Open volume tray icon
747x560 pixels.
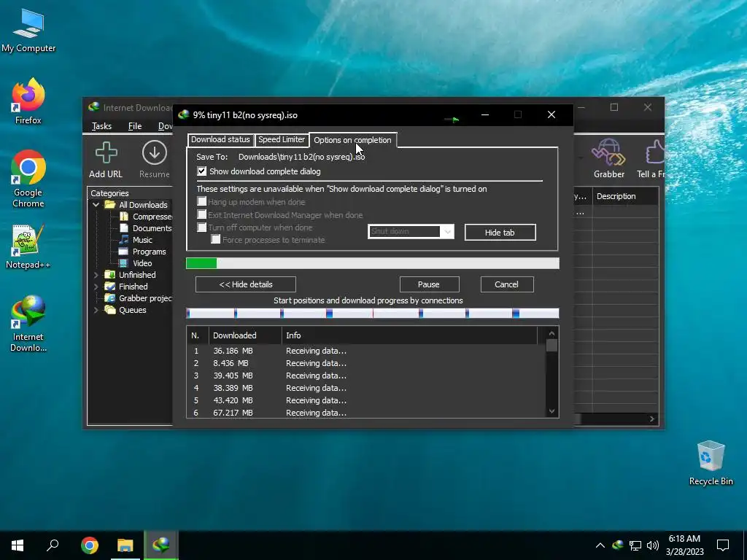coord(653,545)
